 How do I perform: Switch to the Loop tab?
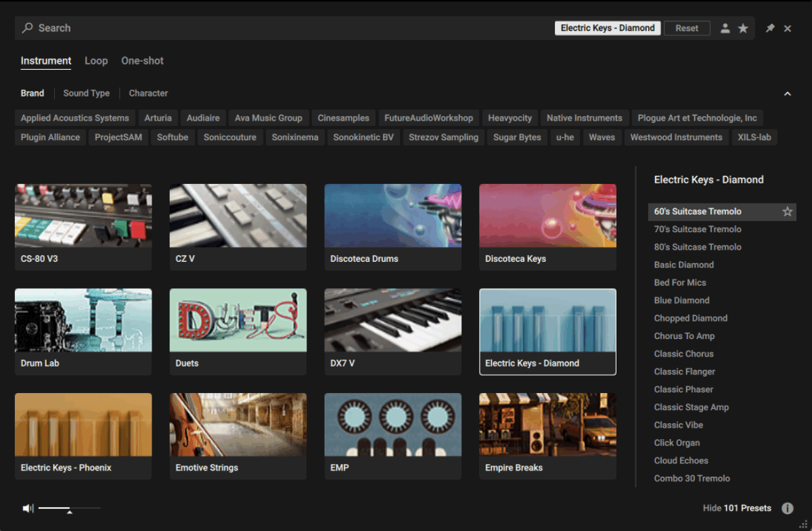tap(96, 61)
